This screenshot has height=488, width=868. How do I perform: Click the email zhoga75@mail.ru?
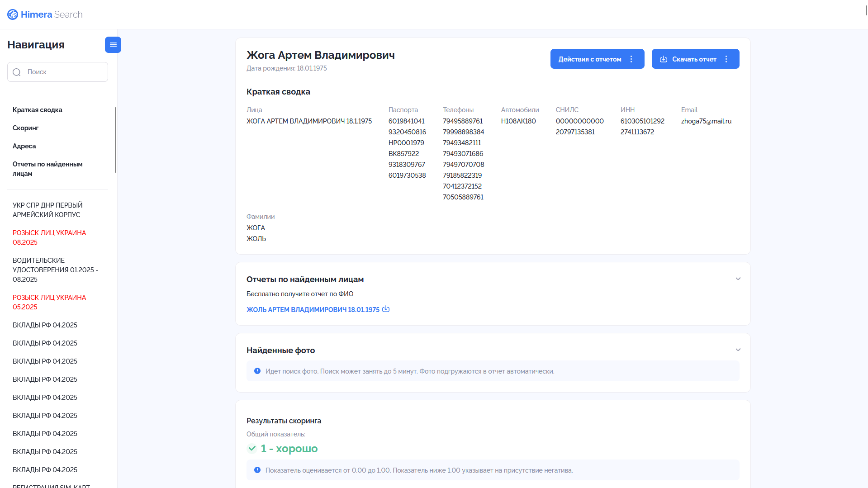pyautogui.click(x=706, y=121)
